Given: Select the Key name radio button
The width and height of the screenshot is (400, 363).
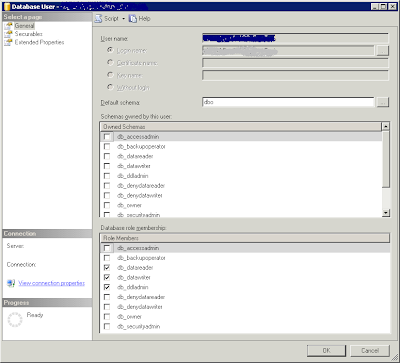Looking at the screenshot, I should point(110,75).
